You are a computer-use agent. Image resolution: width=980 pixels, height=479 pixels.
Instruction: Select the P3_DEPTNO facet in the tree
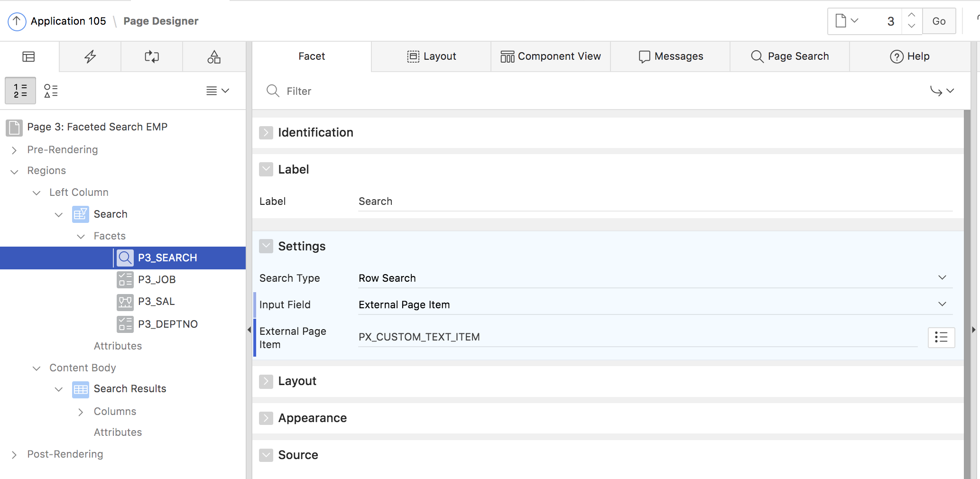[x=167, y=324]
